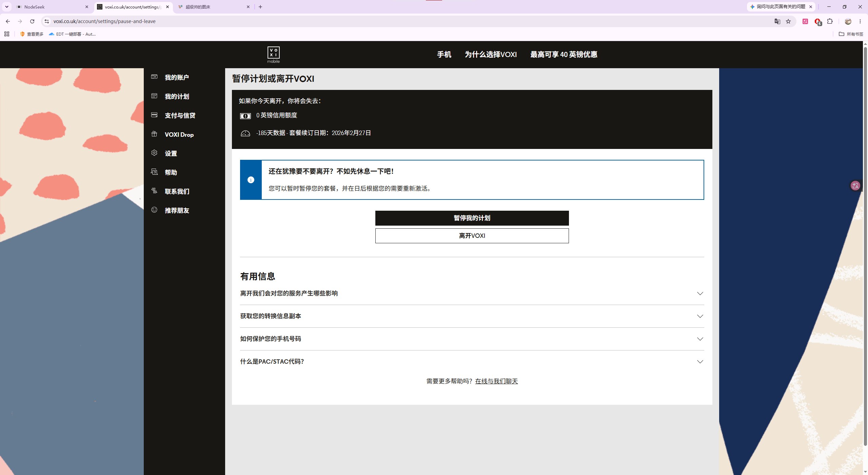Close the 超级帅的图床 tab
Screen dimensions: 868x475
click(248, 7)
